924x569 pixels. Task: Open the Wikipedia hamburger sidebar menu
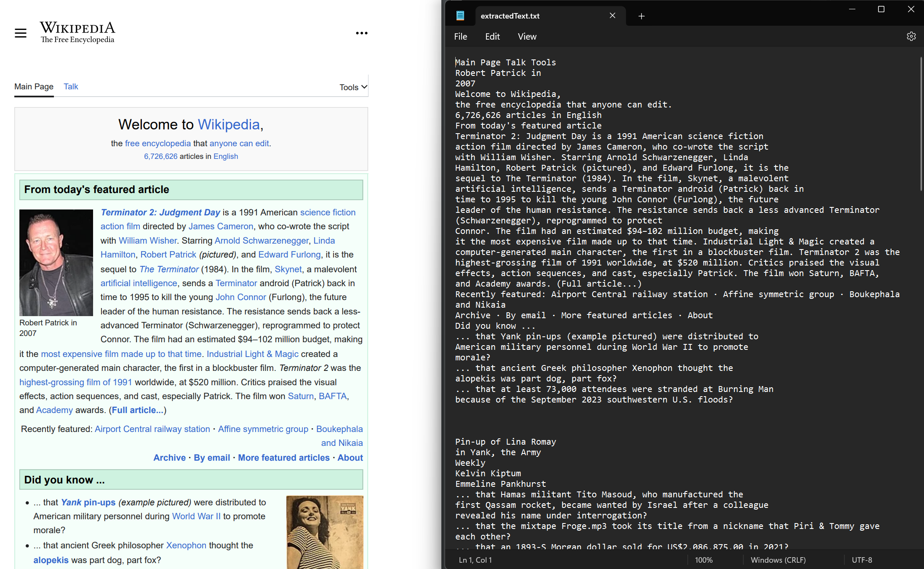pyautogui.click(x=21, y=33)
